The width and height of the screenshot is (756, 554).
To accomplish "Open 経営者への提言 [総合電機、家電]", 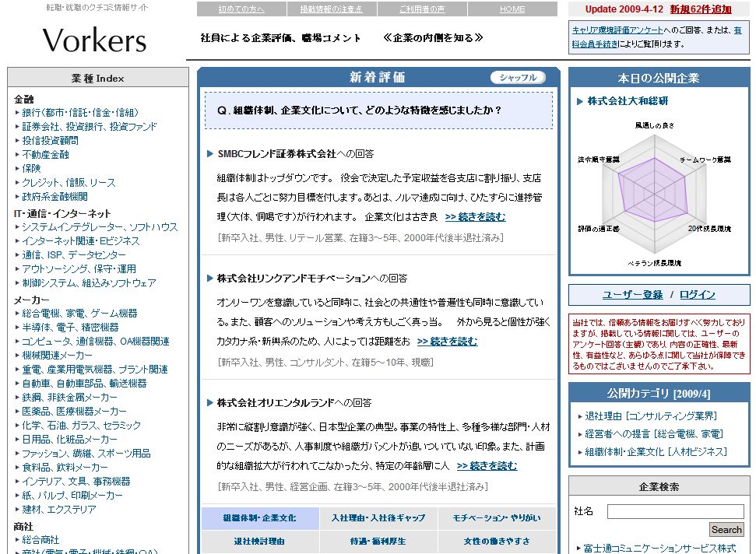I will point(654,434).
